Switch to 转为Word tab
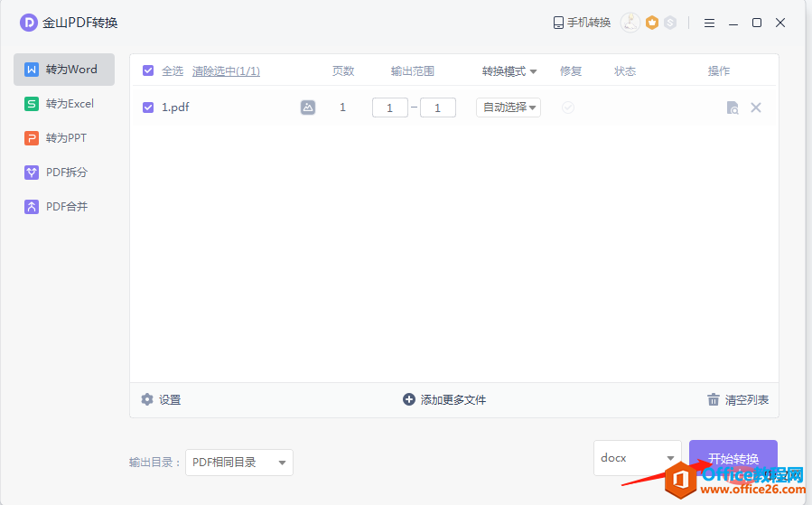The height and width of the screenshot is (505, 812). 64,70
